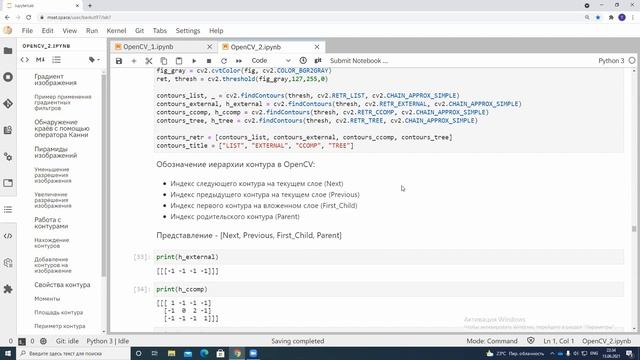
Task: Open File Explorer from the taskbar
Action: tap(171, 353)
